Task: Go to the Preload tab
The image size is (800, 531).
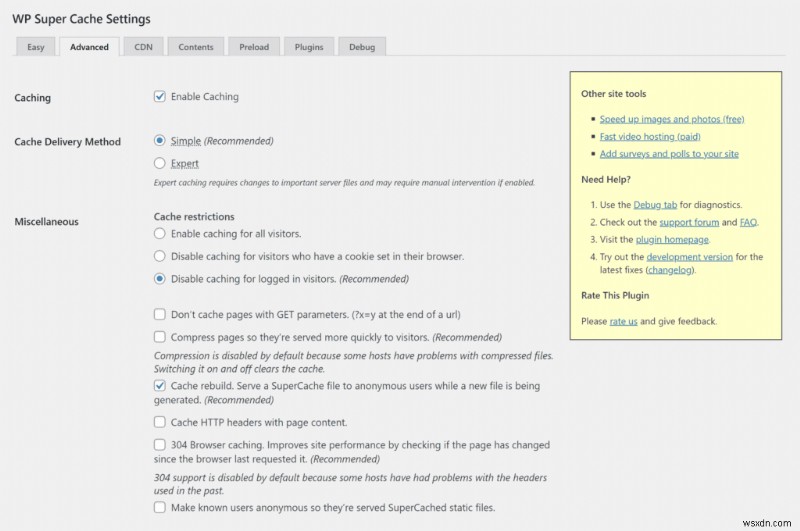Action: tap(253, 47)
